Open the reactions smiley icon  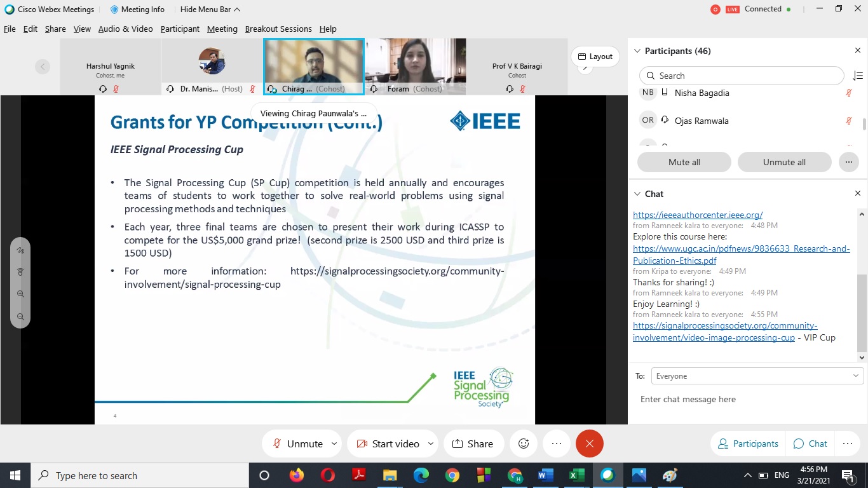(x=524, y=444)
